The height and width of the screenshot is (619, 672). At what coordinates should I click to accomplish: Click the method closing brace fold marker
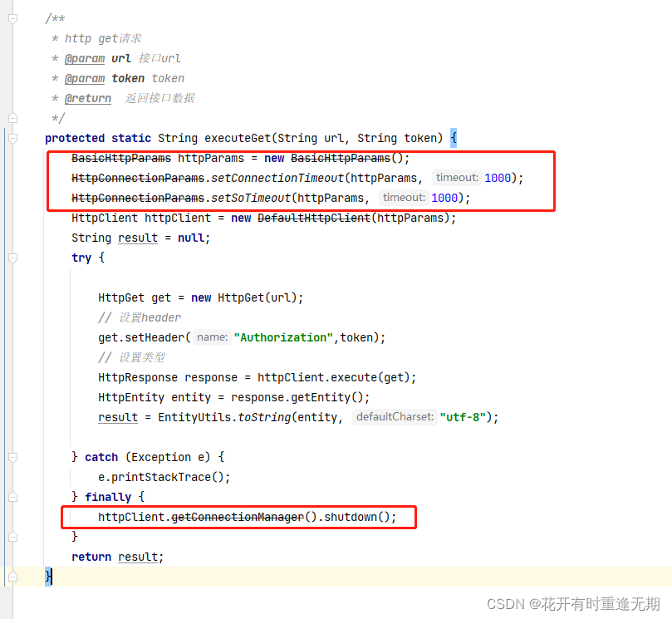click(x=12, y=577)
